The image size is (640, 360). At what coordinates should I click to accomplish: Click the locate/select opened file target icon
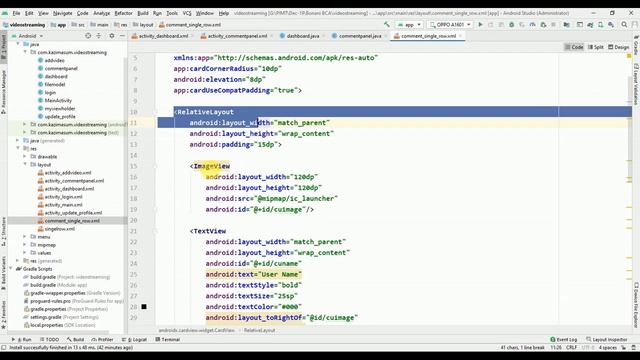(88, 36)
